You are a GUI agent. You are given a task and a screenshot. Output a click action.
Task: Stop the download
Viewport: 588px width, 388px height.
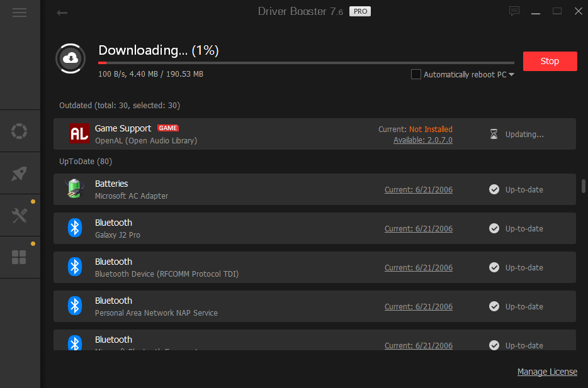[550, 61]
